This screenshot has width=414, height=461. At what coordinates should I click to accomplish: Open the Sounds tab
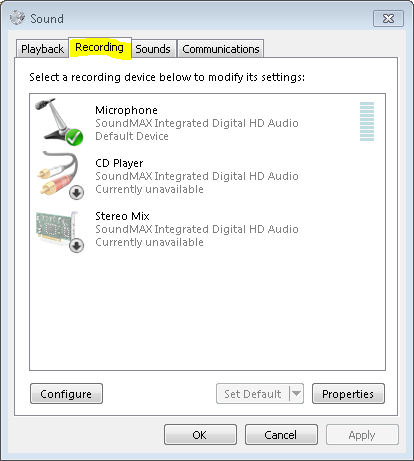point(153,49)
